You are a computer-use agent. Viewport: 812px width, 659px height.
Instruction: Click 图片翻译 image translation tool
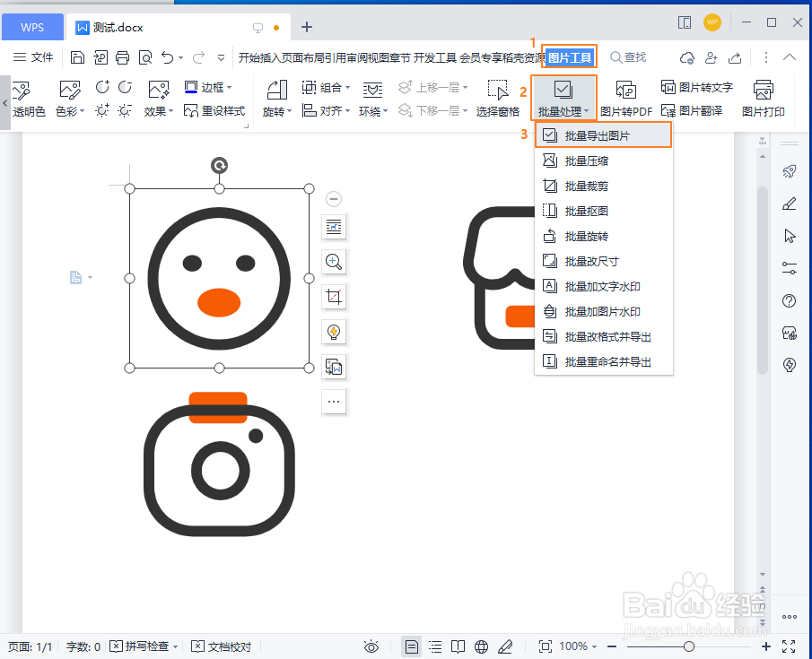[692, 111]
